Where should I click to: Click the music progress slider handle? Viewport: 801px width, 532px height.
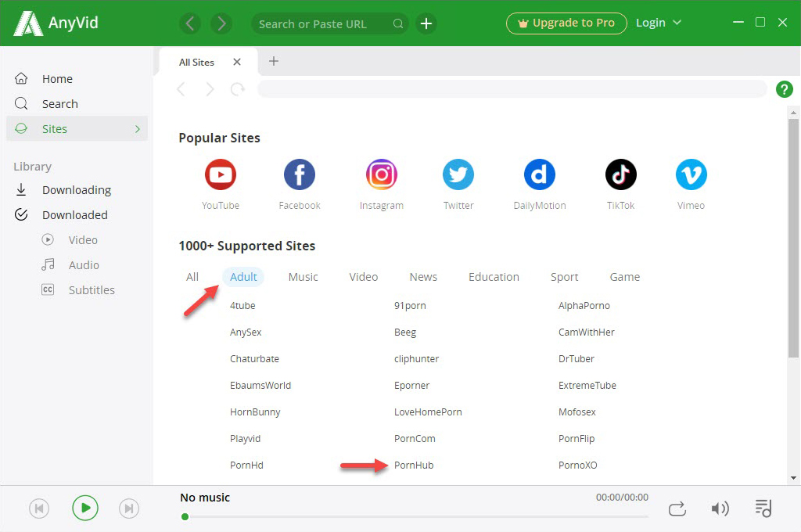pyautogui.click(x=185, y=516)
